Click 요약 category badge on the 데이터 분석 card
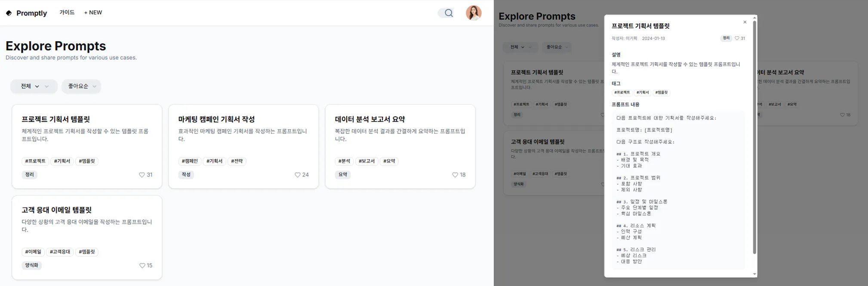868x286 pixels. click(343, 175)
